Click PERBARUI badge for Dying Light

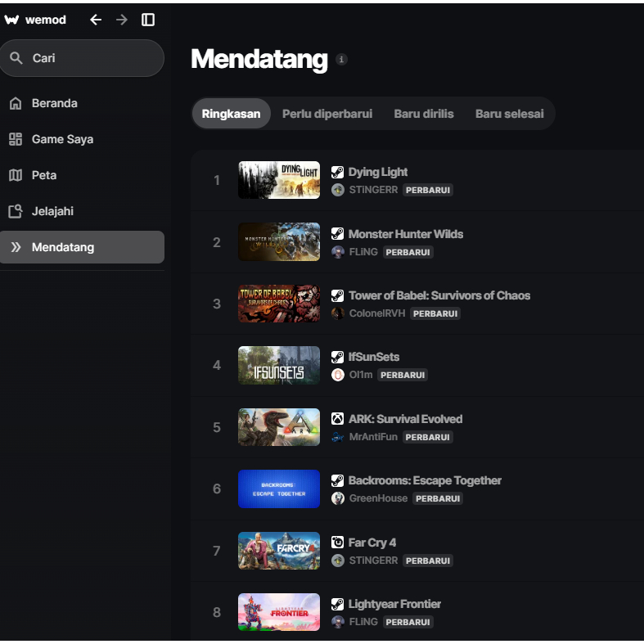click(428, 190)
